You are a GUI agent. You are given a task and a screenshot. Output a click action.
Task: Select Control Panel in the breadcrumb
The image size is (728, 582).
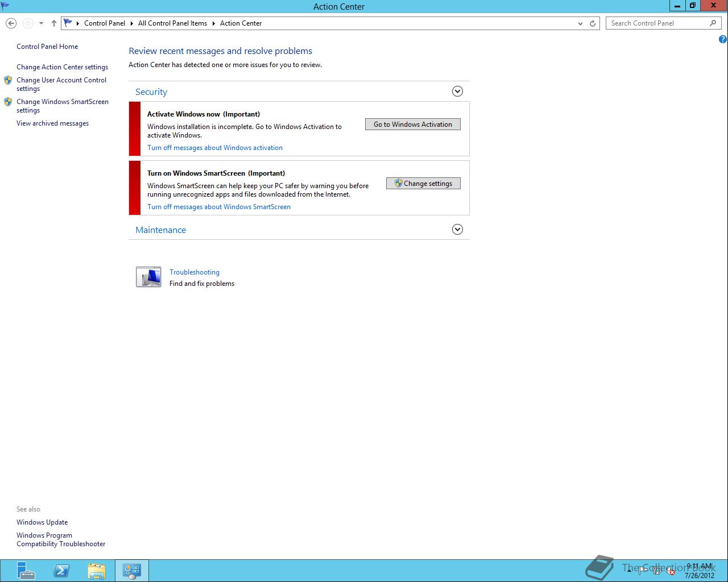pos(105,23)
